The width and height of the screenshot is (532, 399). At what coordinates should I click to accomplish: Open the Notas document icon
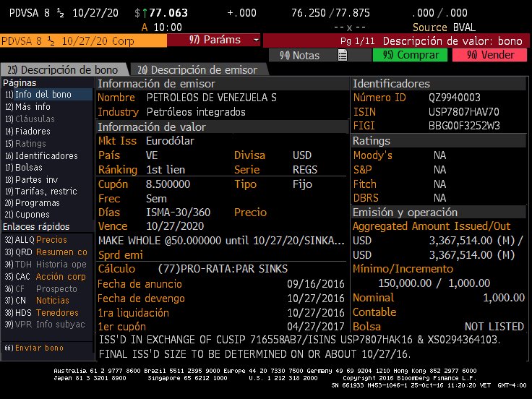point(343,55)
